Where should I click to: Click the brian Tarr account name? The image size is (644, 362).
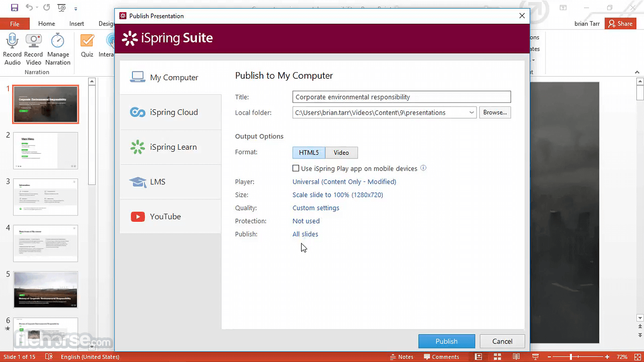tap(587, 24)
